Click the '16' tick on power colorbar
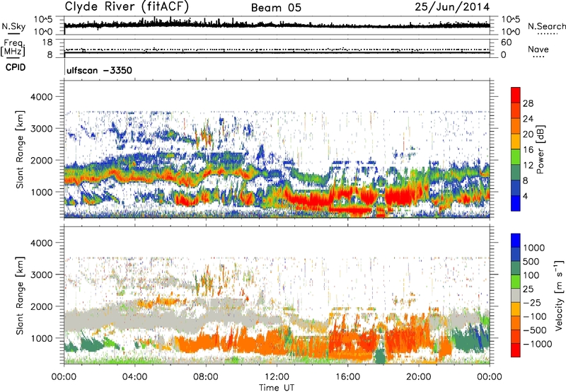 (x=528, y=150)
